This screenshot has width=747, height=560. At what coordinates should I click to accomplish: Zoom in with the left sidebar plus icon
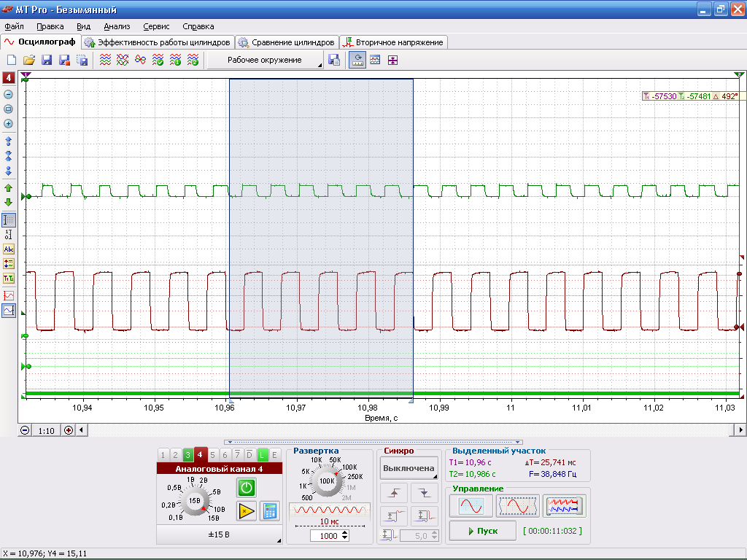coord(8,124)
